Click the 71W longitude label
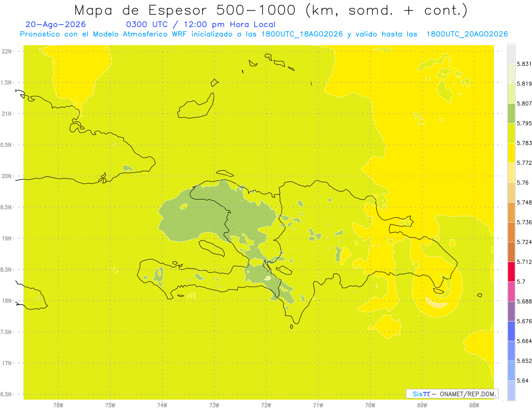This screenshot has width=532, height=411. [x=318, y=405]
